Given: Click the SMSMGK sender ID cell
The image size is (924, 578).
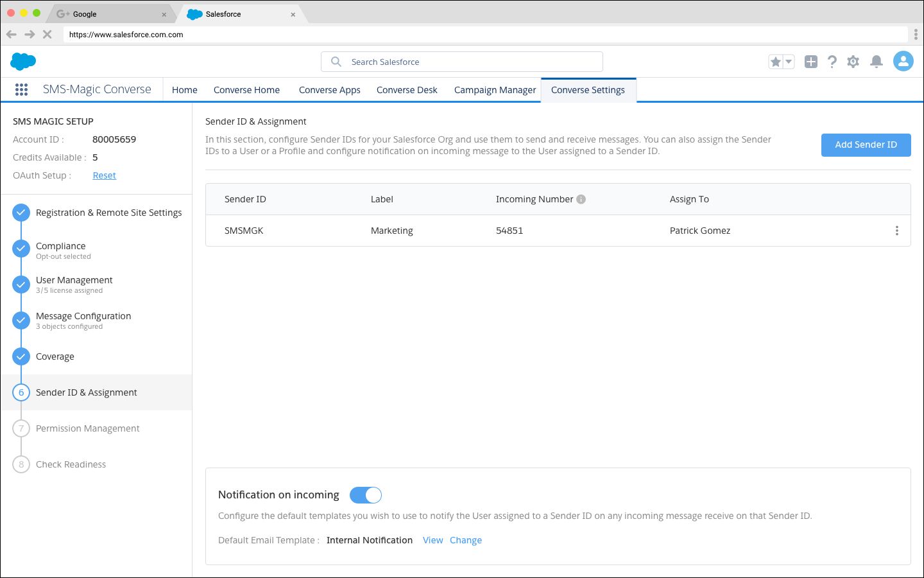Looking at the screenshot, I should [244, 231].
